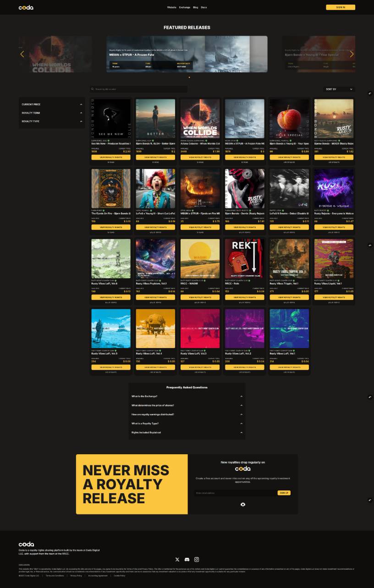Open Terms and Conditions footer link
The height and width of the screenshot is (588, 374).
tap(55, 576)
